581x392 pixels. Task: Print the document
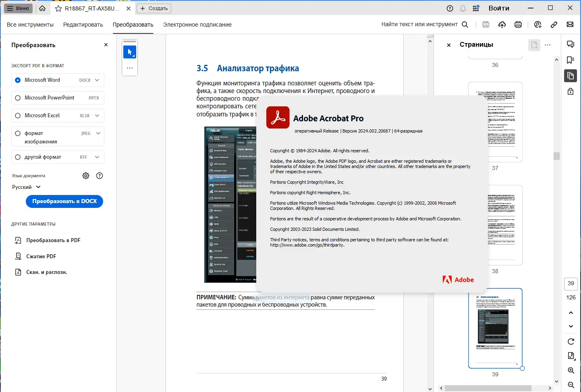(x=518, y=25)
